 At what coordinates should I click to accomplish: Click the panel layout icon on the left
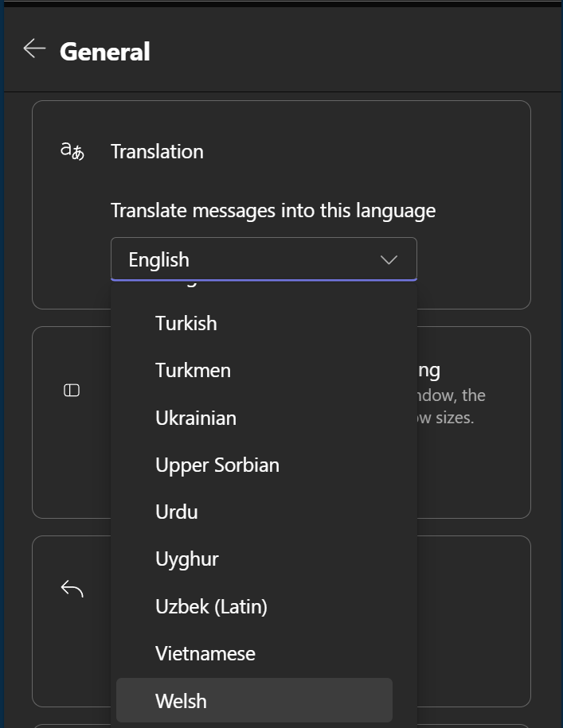72,391
